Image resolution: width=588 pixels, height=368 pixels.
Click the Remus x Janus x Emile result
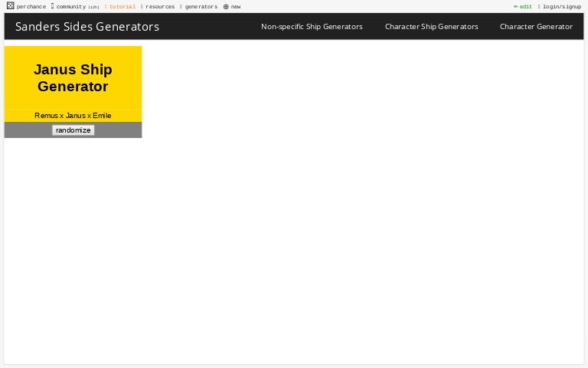73,116
